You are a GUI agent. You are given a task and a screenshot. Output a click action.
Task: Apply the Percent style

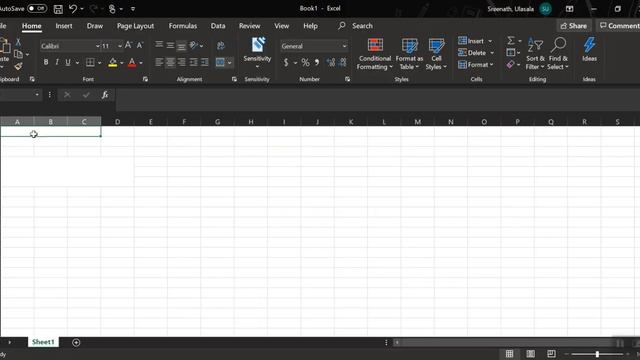[x=305, y=62]
